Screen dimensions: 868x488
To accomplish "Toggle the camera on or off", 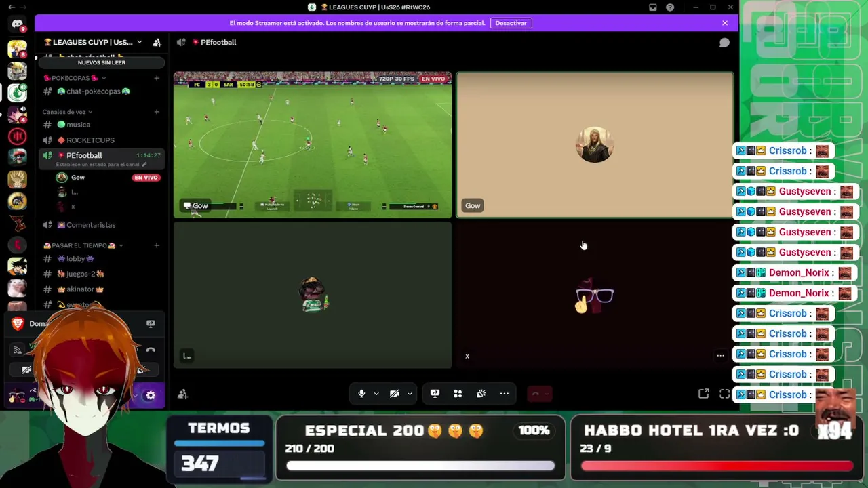I will [x=395, y=394].
